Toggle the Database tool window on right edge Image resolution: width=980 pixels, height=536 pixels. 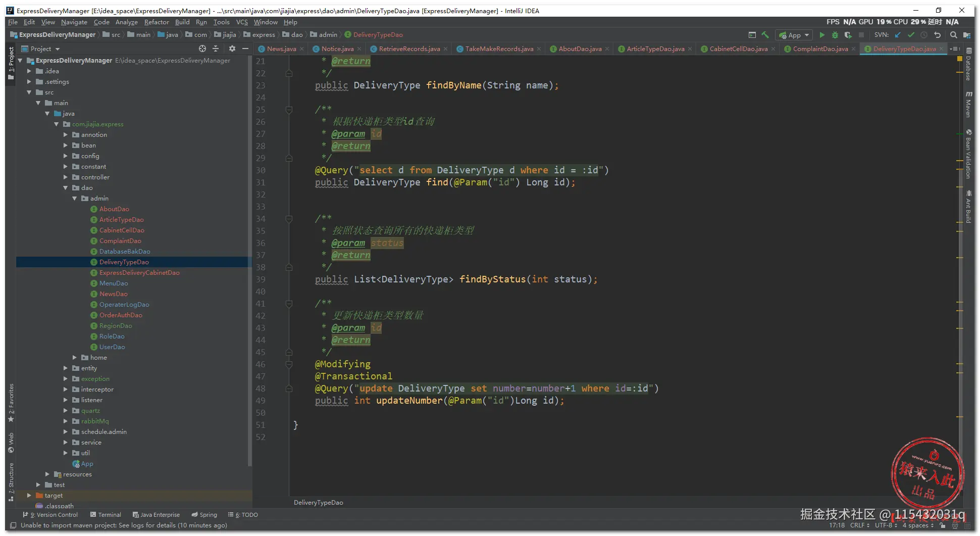click(968, 65)
